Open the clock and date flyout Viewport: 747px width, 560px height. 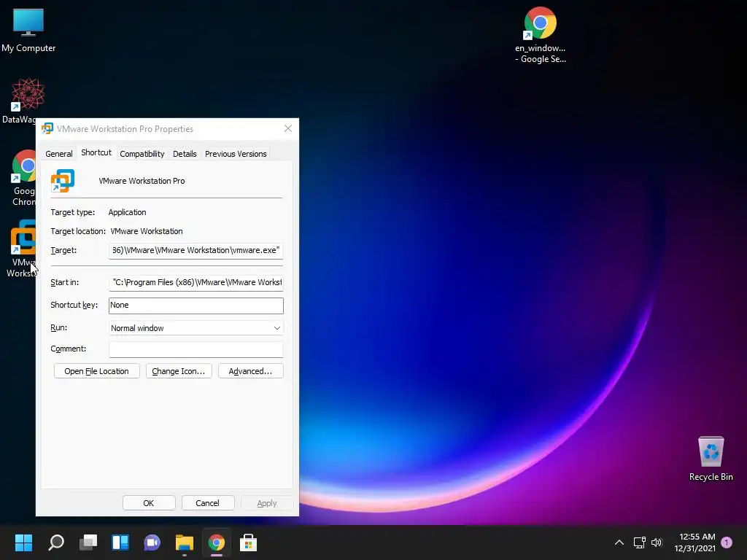point(694,542)
